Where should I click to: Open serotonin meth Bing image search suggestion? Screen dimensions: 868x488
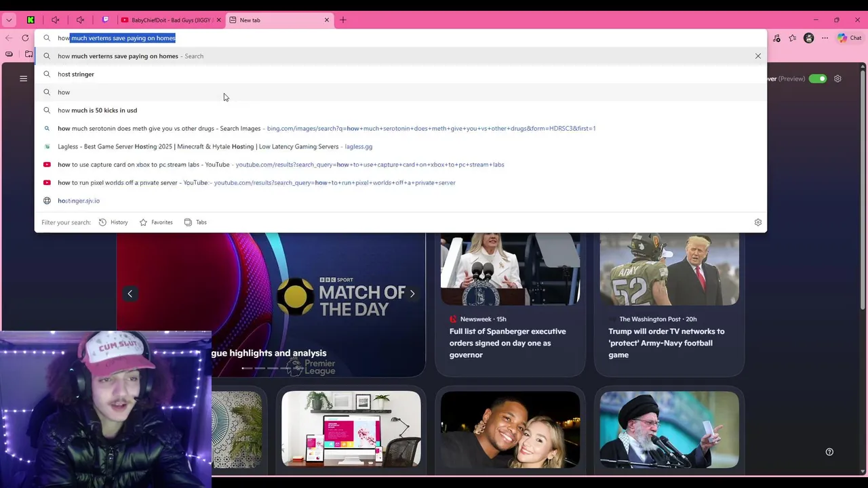click(400, 128)
